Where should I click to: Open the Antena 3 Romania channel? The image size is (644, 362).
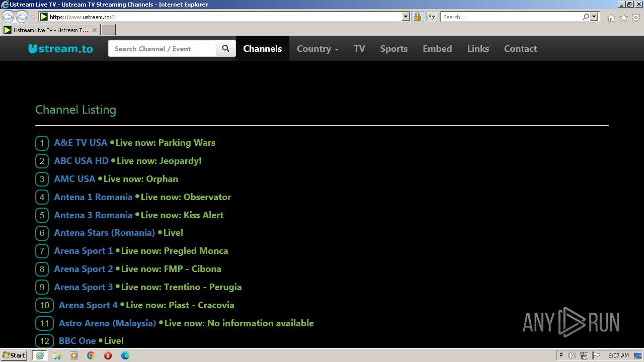(93, 215)
